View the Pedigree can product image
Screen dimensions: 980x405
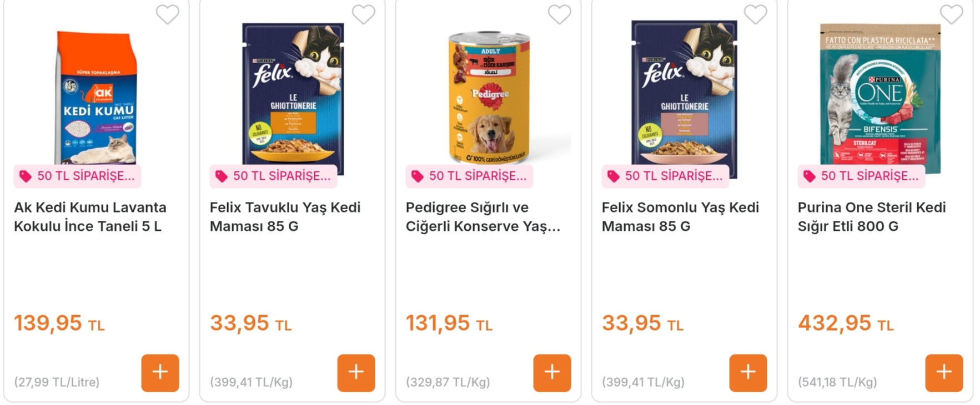coord(489,97)
